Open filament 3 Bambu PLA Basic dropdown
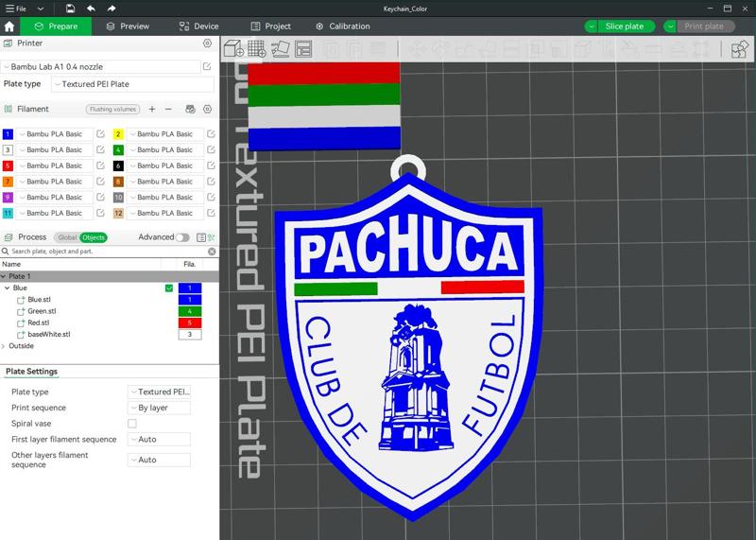 [55, 149]
